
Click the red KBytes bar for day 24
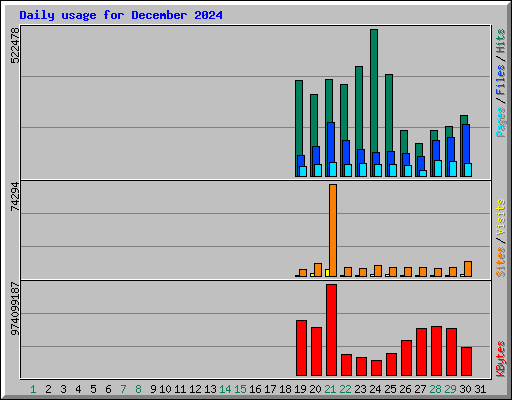click(x=376, y=368)
